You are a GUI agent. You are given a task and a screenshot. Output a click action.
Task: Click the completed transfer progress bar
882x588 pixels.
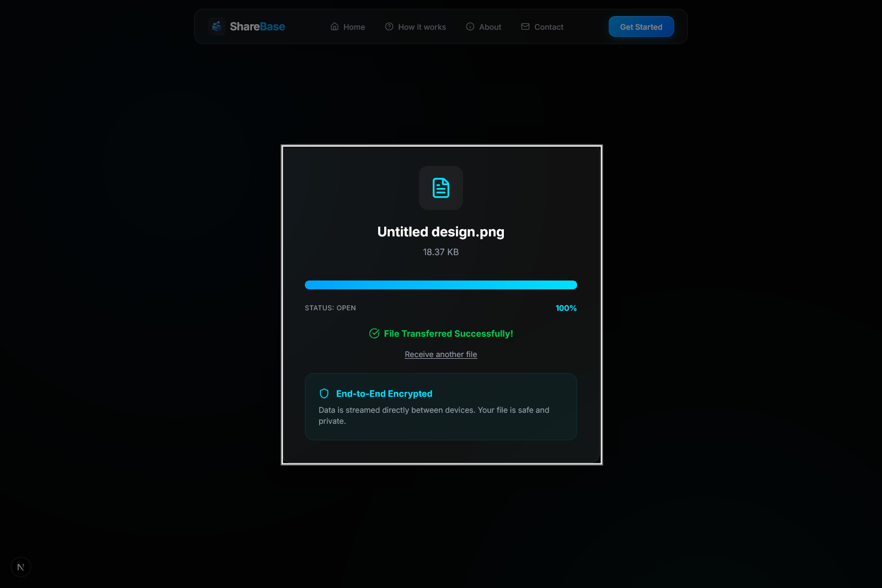point(440,284)
